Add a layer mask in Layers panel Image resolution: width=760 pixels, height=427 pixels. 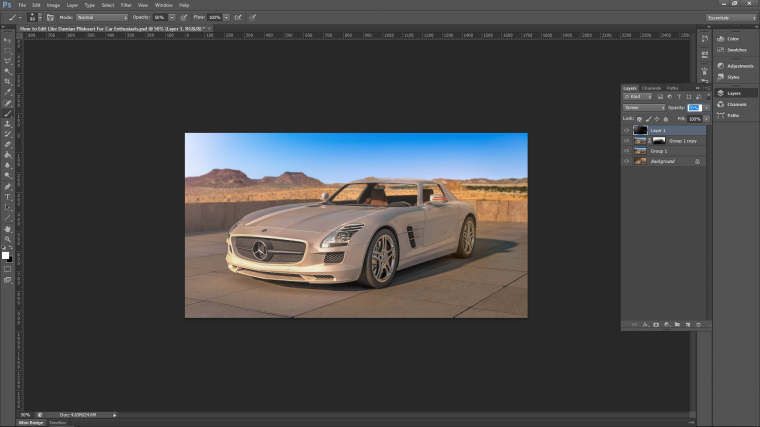[656, 325]
